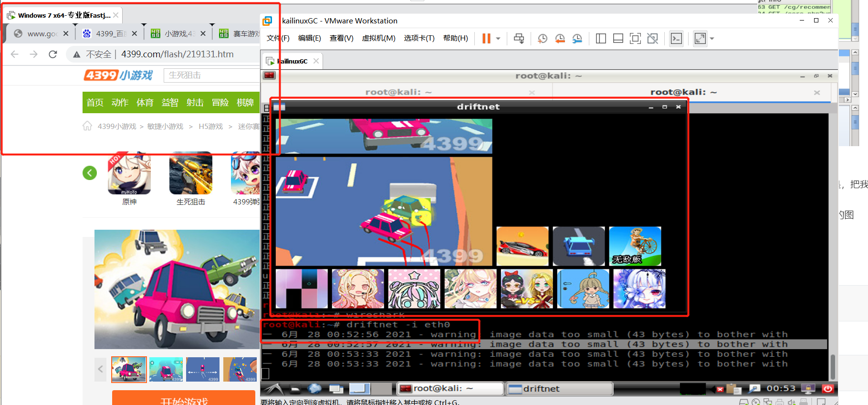Viewport: 868px width, 405px height.
Task: Click the send Ctrl+Alt+Del icon
Action: coord(519,39)
